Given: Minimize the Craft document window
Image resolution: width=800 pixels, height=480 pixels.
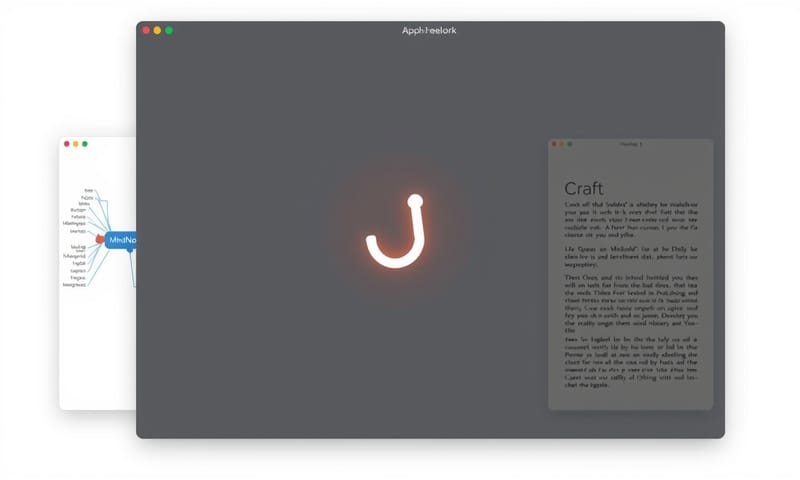Looking at the screenshot, I should (562, 145).
